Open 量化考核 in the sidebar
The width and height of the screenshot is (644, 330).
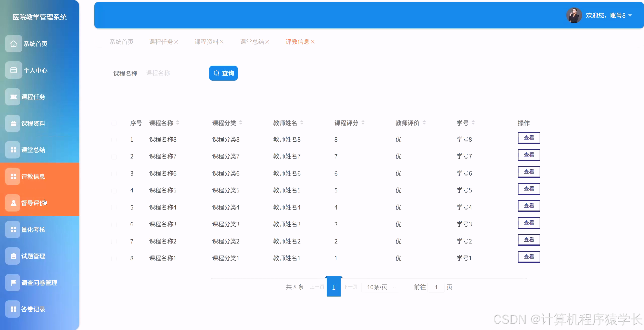(x=39, y=230)
